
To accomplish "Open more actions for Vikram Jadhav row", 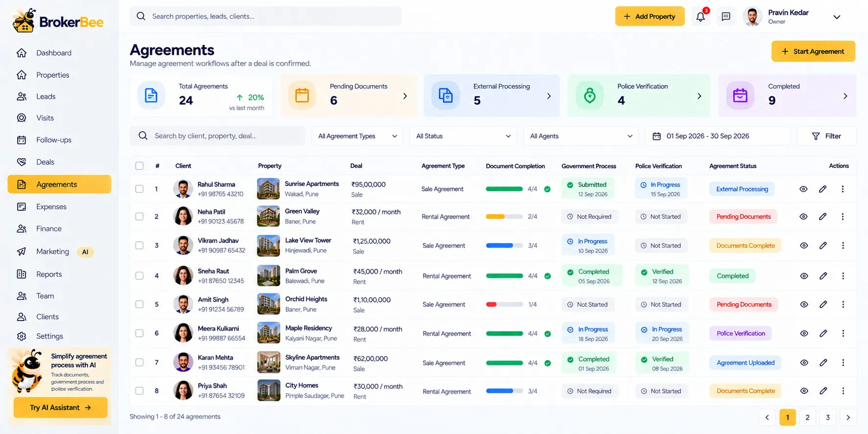I will click(x=843, y=246).
